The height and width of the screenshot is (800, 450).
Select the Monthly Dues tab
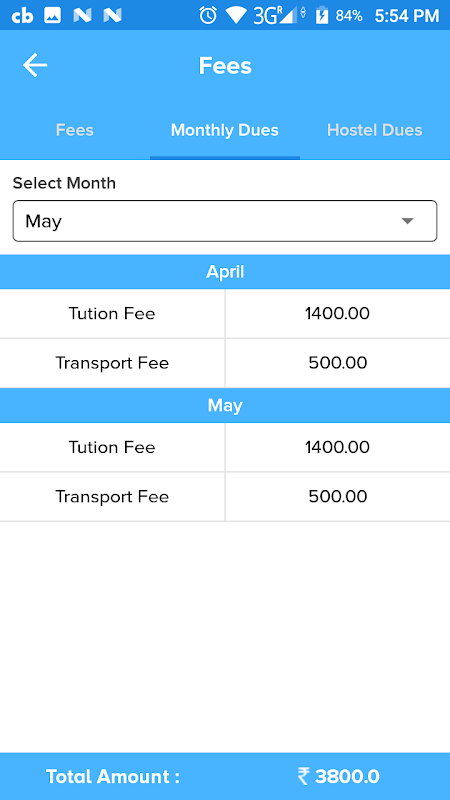(224, 130)
